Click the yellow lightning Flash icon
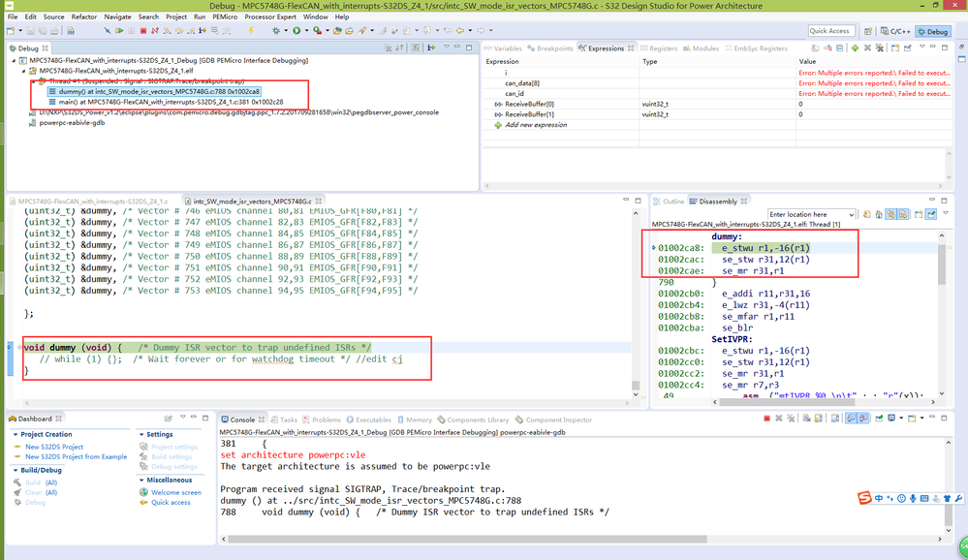 click(x=251, y=30)
